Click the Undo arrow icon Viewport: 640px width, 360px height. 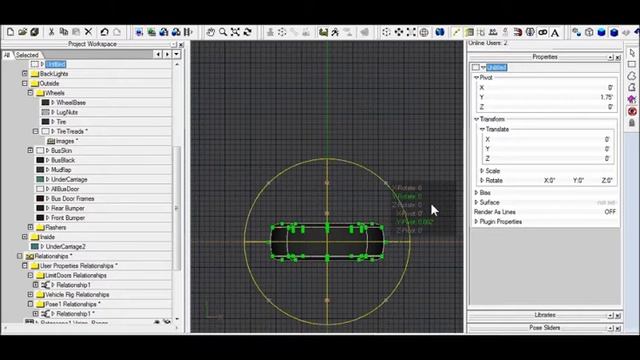pos(104,32)
